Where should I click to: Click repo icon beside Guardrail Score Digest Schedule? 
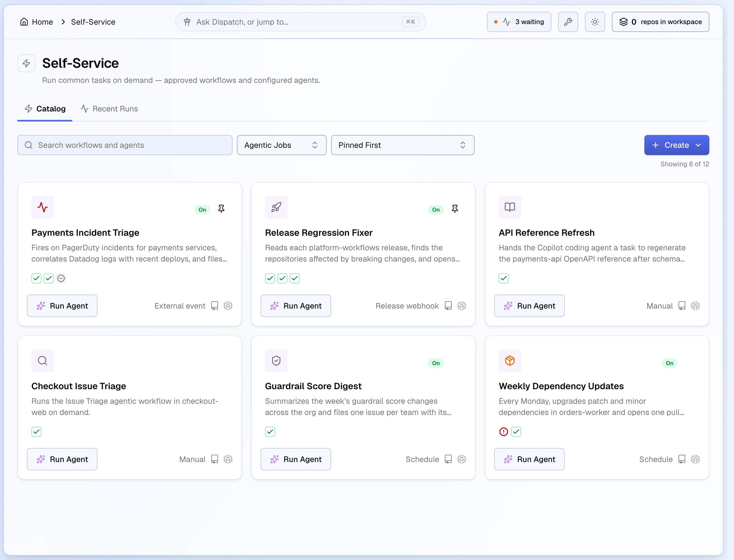click(x=448, y=459)
